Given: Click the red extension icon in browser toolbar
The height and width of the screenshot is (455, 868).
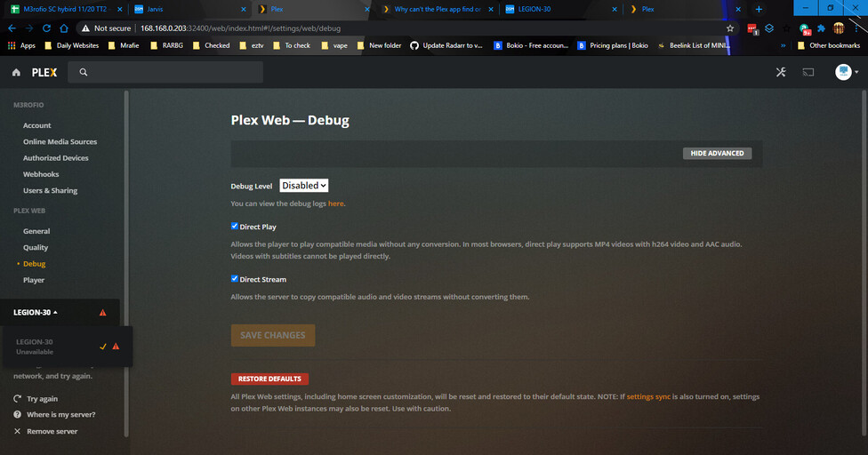Looking at the screenshot, I should [752, 28].
